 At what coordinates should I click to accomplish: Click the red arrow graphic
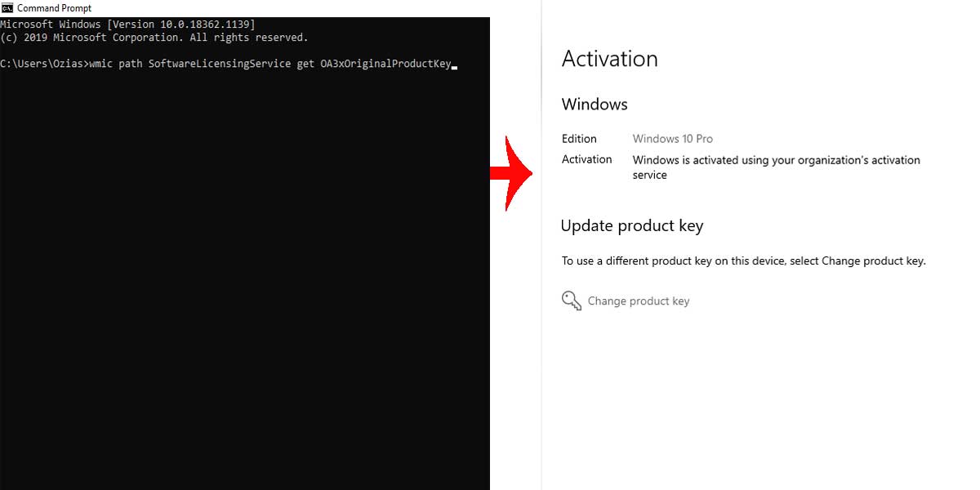(511, 173)
